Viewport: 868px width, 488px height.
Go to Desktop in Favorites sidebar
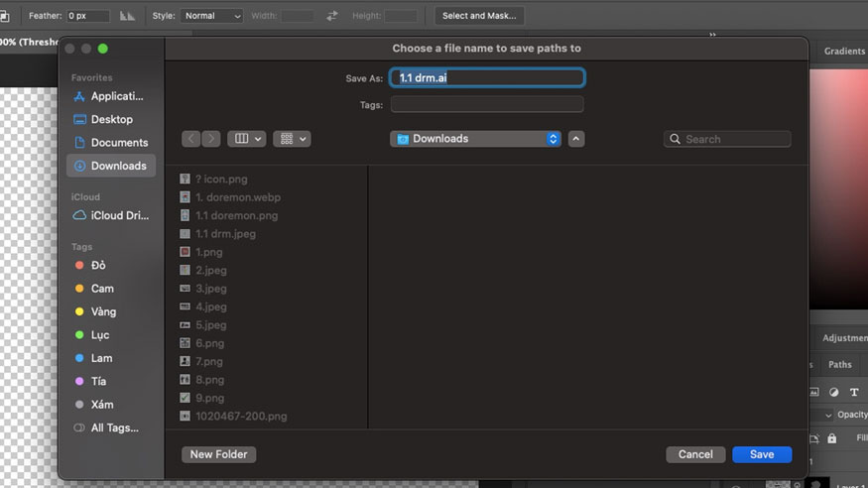tap(110, 119)
